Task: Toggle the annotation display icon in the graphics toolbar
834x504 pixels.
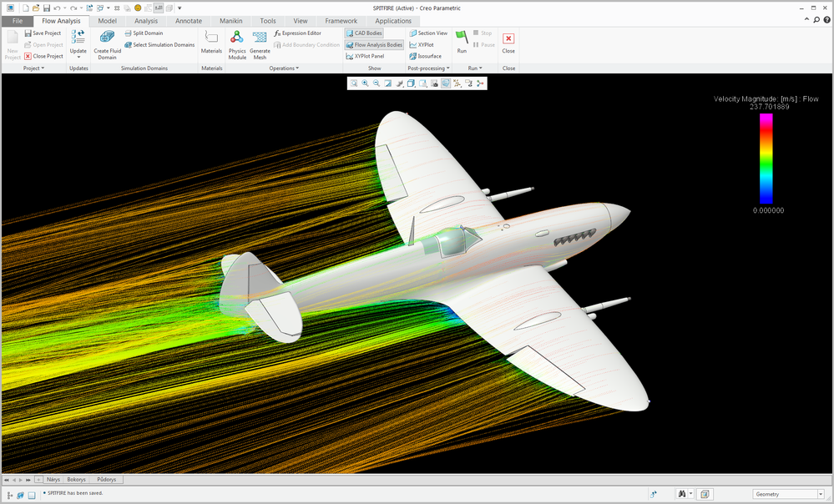Action: coord(468,83)
